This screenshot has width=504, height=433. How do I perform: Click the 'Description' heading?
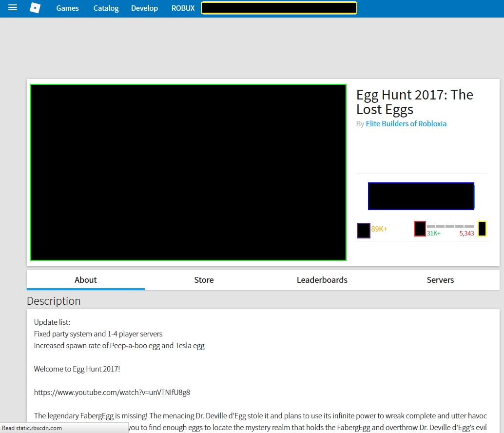[54, 301]
